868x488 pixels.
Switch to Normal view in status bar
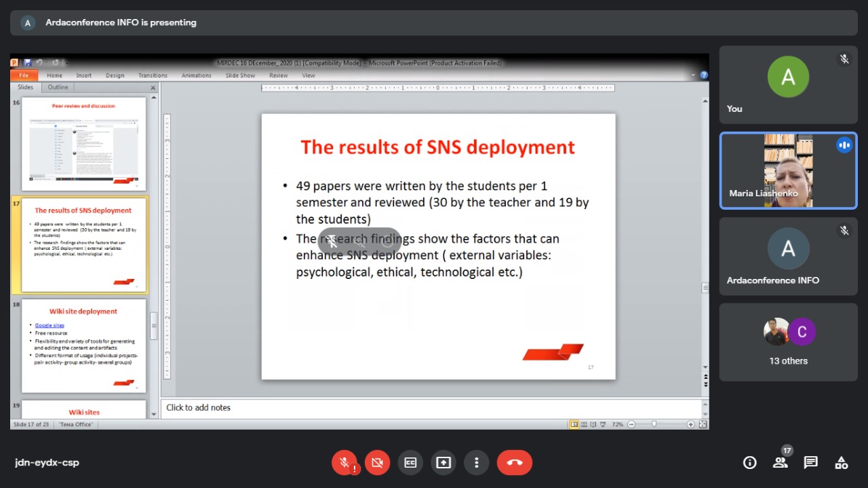[574, 424]
